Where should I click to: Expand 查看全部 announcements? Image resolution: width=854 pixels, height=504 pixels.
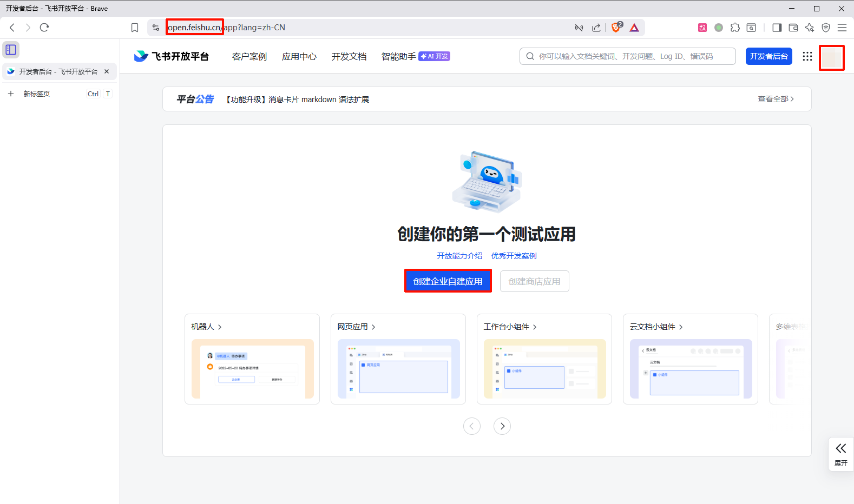coord(775,99)
